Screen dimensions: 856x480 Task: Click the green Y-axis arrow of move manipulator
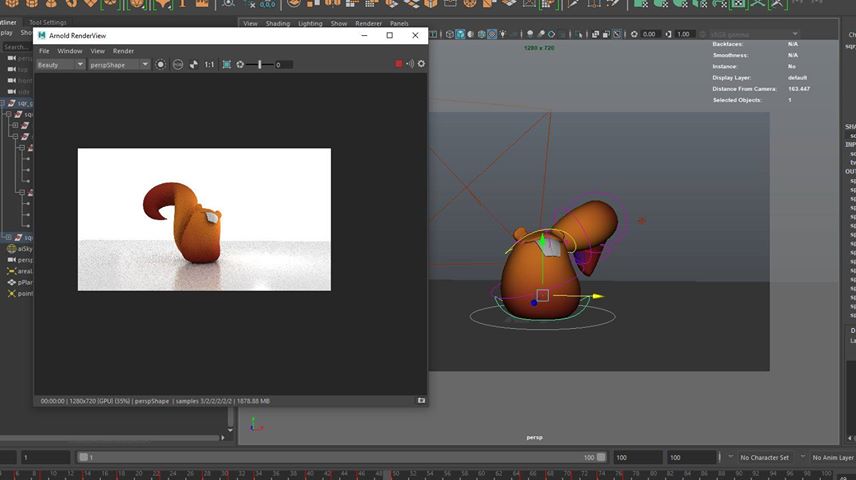(542, 239)
